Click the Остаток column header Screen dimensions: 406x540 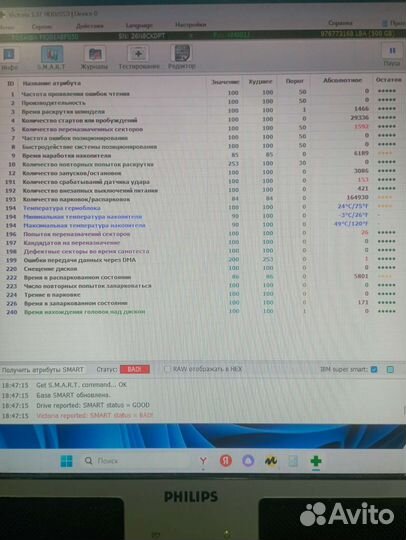click(389, 80)
